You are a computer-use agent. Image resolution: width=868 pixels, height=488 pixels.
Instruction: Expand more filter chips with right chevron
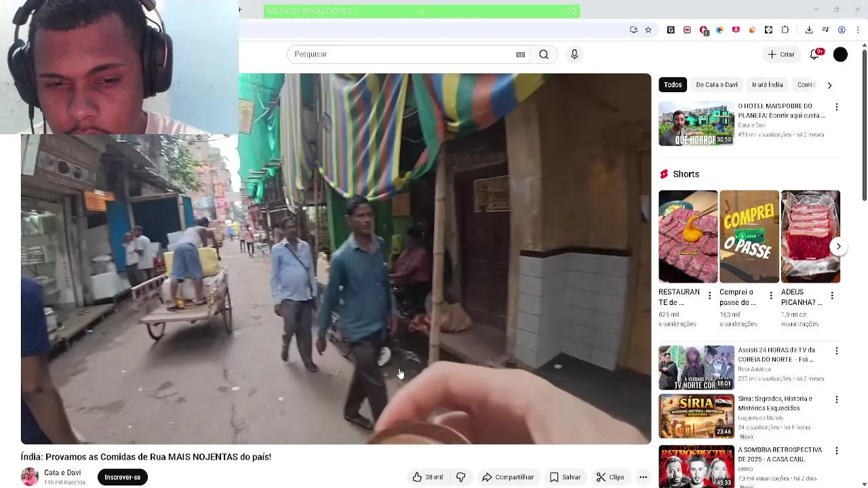coord(829,85)
